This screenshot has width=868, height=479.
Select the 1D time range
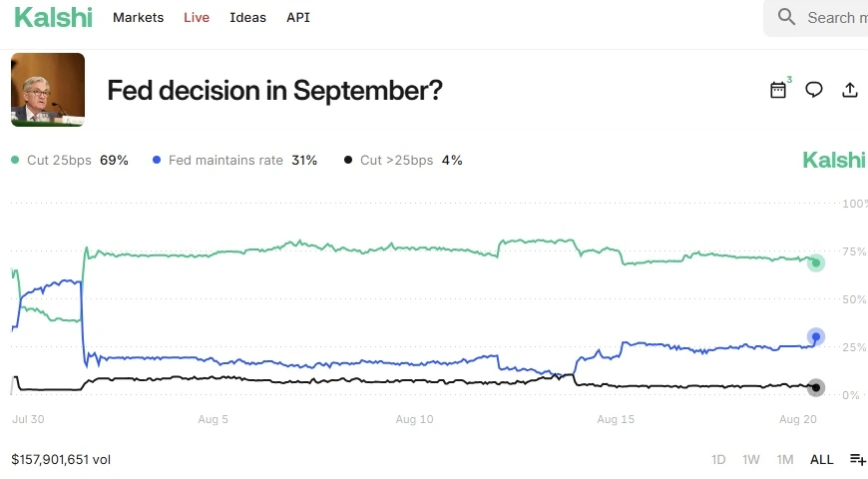click(718, 460)
